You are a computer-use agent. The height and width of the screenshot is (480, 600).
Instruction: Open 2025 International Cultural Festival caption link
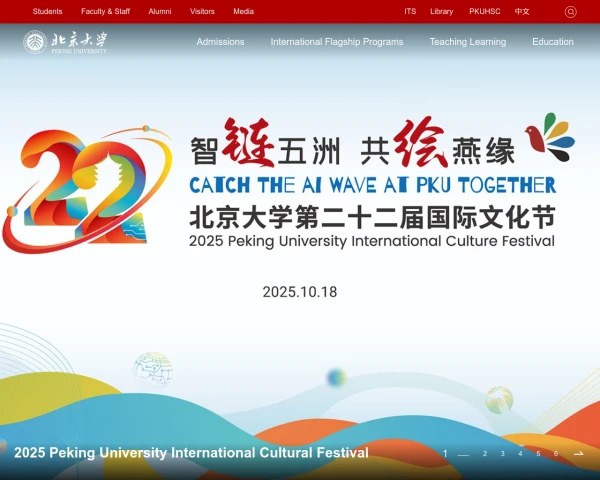point(191,453)
